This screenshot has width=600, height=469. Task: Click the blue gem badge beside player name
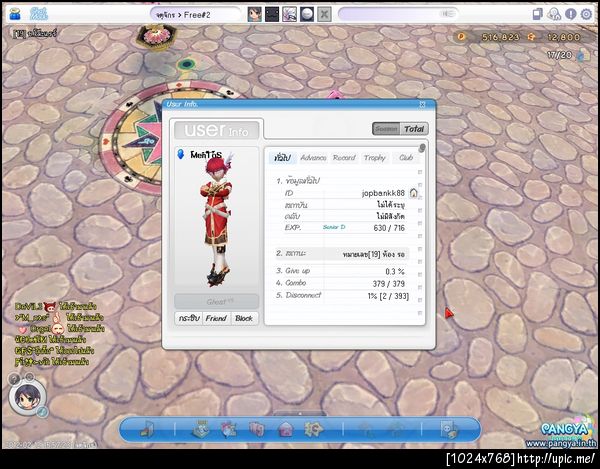(x=181, y=154)
